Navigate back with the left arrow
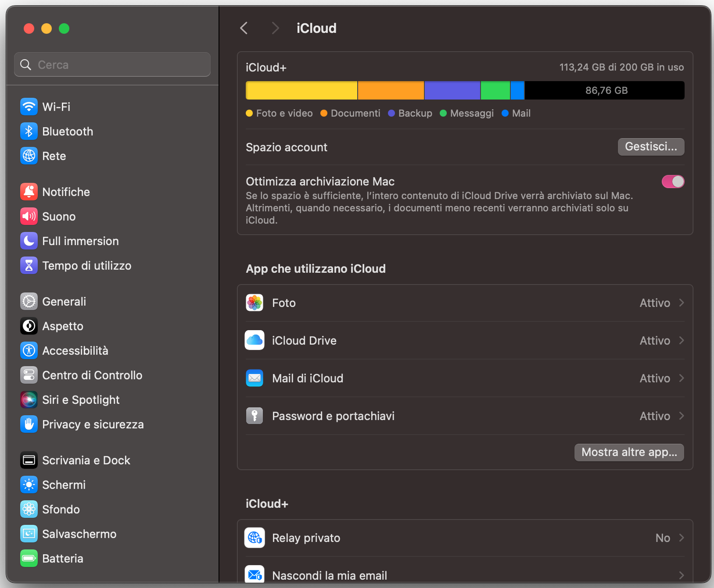 click(244, 28)
